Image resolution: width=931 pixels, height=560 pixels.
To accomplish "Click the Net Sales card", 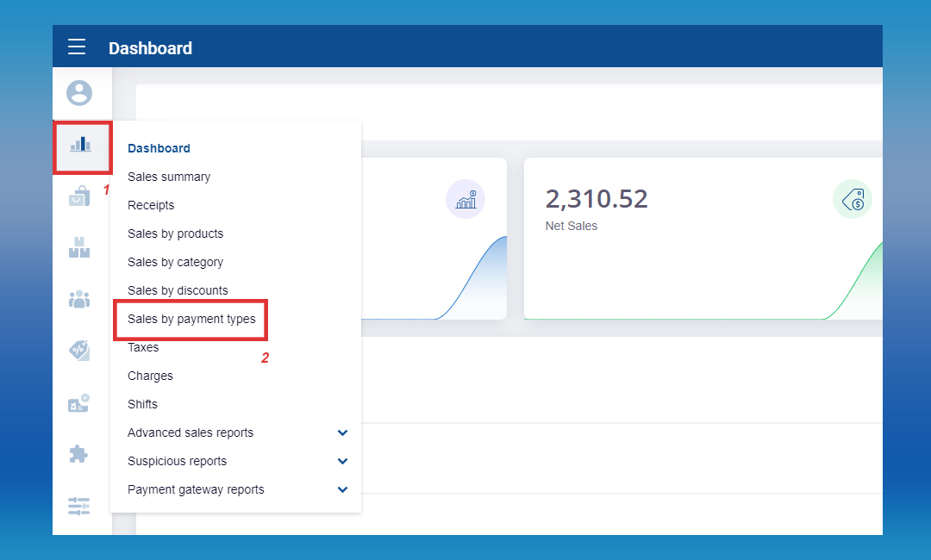I will (703, 238).
